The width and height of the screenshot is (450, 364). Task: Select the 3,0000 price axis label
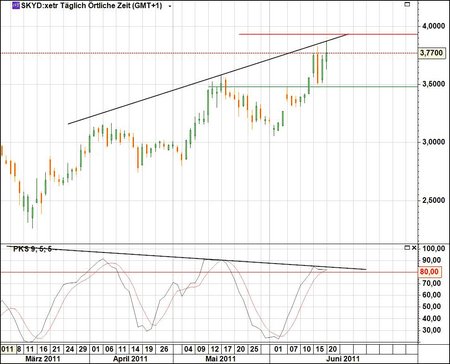coord(433,142)
